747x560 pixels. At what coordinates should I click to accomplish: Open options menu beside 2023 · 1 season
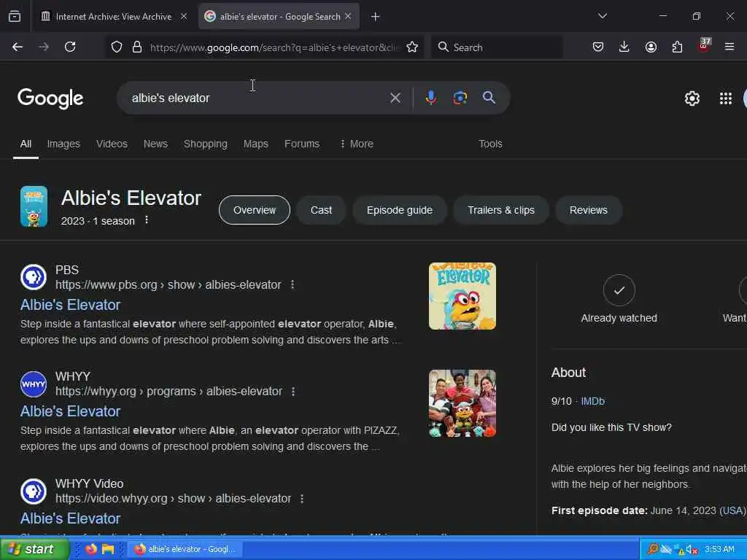click(x=147, y=220)
